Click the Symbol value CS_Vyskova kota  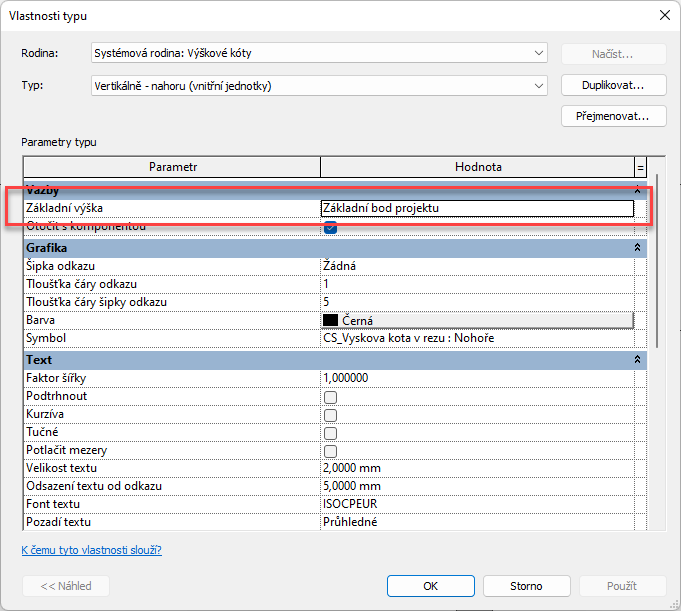477,338
